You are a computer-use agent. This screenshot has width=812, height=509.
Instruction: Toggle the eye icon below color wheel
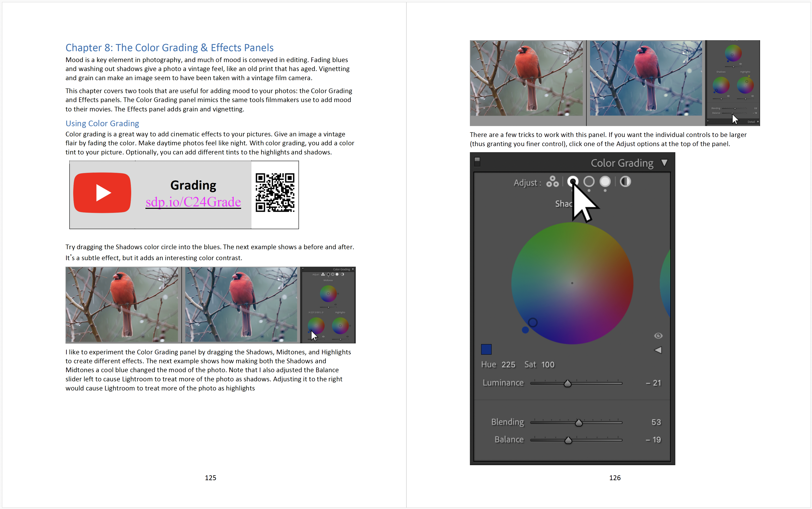click(658, 336)
